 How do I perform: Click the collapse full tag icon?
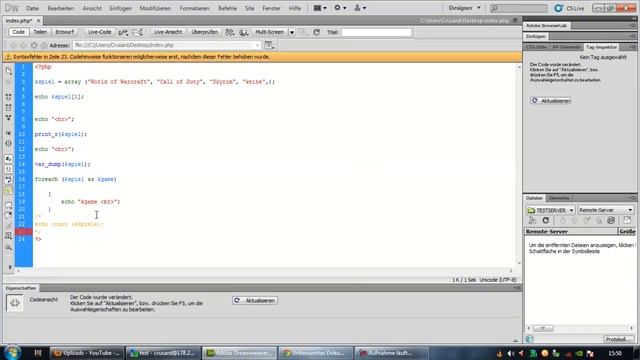pyautogui.click(x=9, y=97)
